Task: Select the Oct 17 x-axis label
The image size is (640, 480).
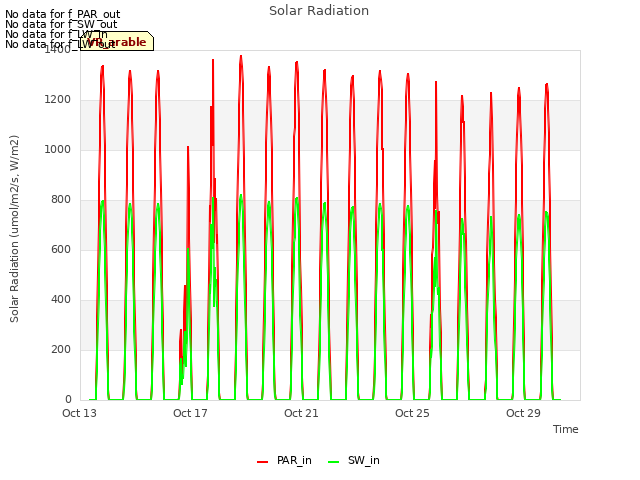Action: pyautogui.click(x=190, y=413)
